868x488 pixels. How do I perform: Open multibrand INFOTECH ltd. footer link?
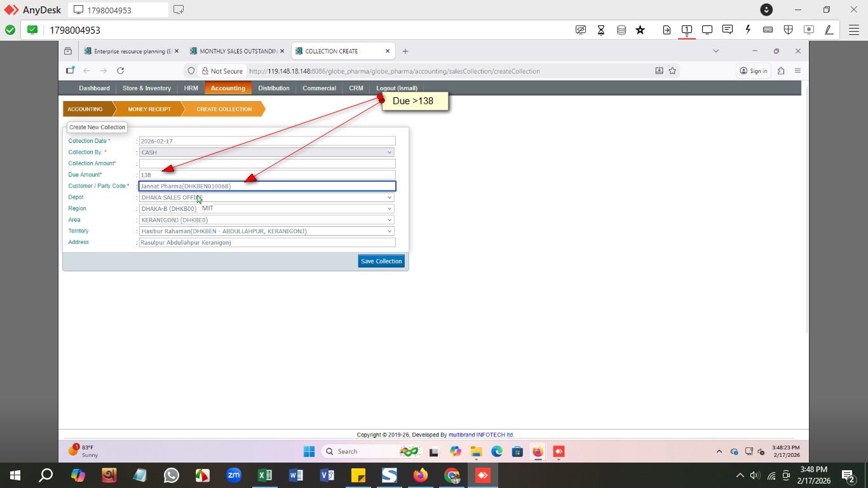(481, 435)
